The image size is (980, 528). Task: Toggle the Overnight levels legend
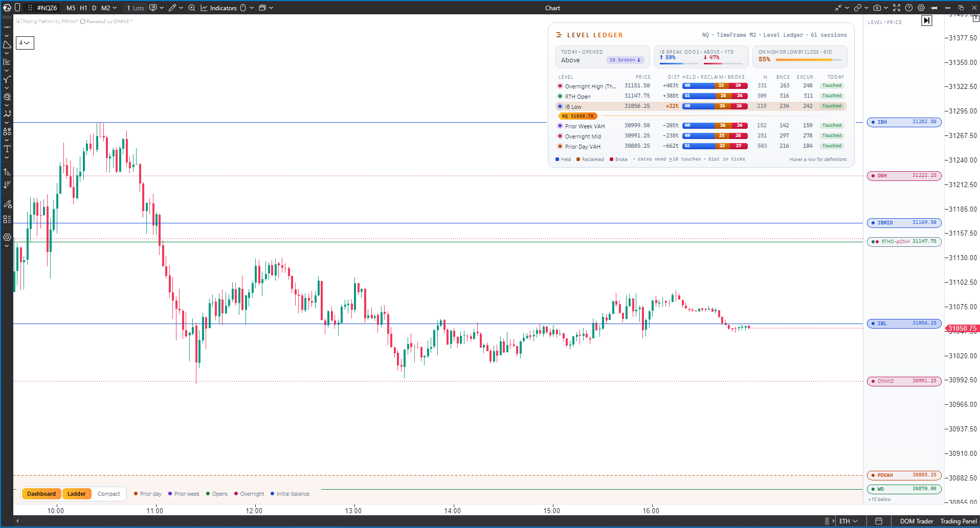[x=249, y=494]
